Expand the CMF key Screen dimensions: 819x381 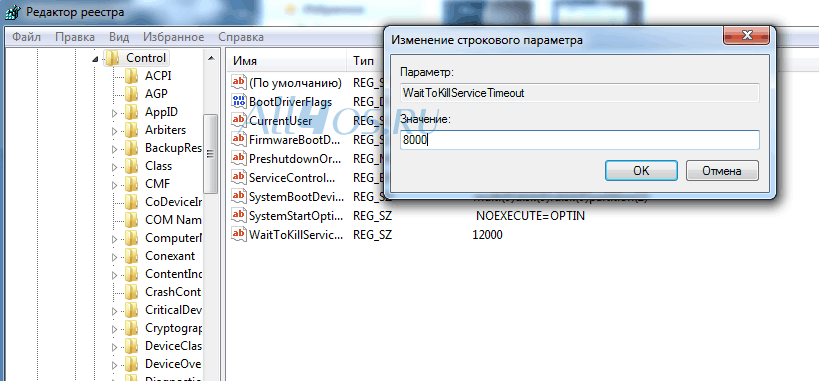(x=114, y=184)
